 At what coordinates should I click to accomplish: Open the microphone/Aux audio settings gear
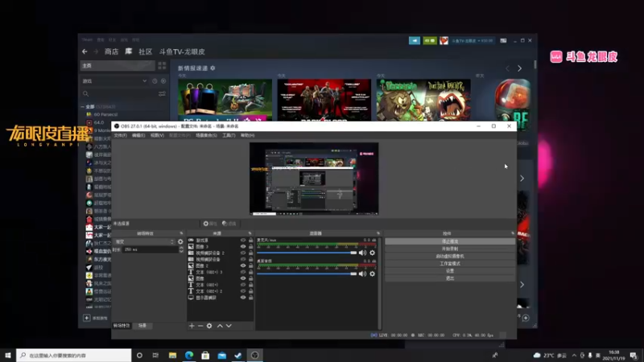point(372,253)
